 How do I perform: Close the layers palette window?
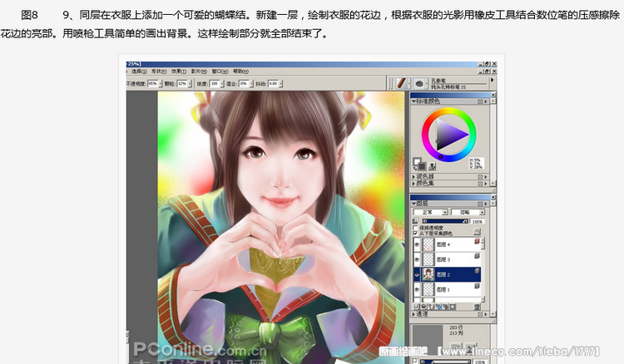click(493, 197)
